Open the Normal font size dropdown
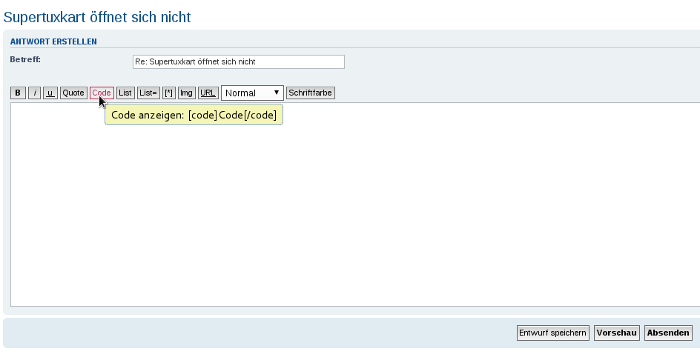The height and width of the screenshot is (360, 700). pyautogui.click(x=252, y=93)
